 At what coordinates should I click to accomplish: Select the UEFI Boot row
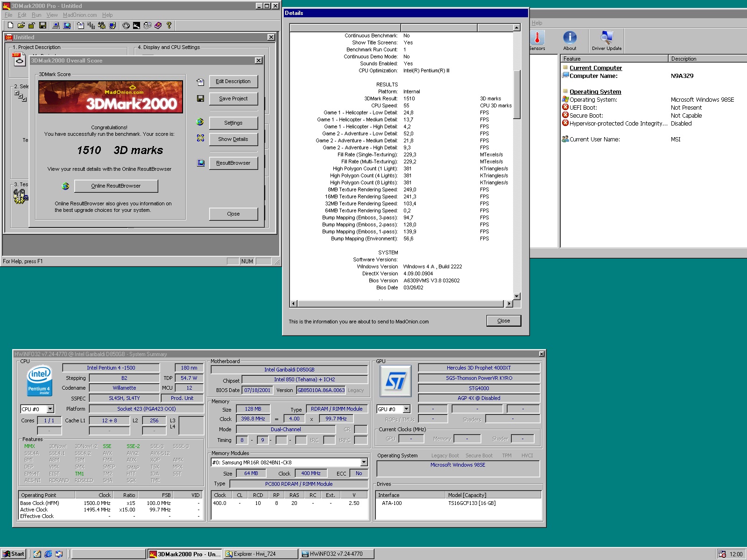[x=654, y=107]
